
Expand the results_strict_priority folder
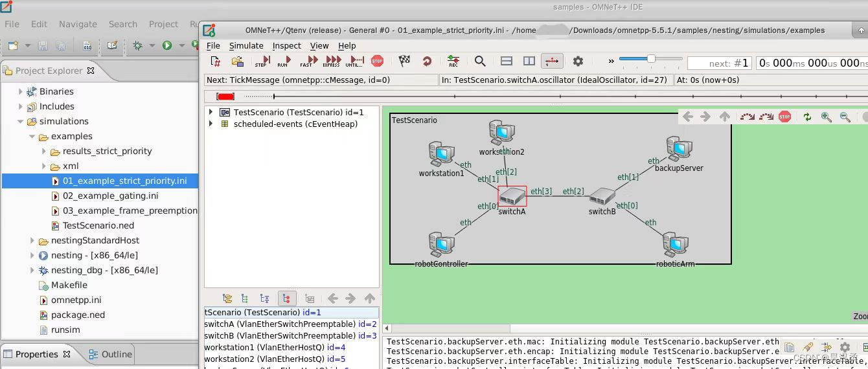43,151
